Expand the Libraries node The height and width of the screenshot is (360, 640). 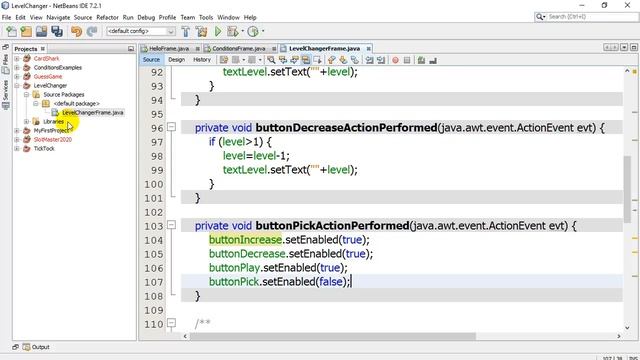click(x=27, y=121)
